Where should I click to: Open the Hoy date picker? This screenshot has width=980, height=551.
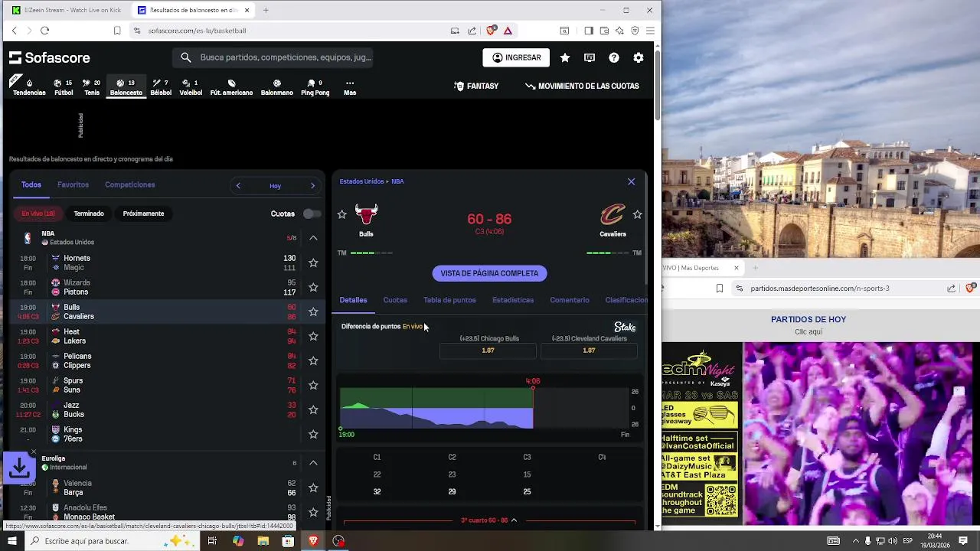pos(275,186)
